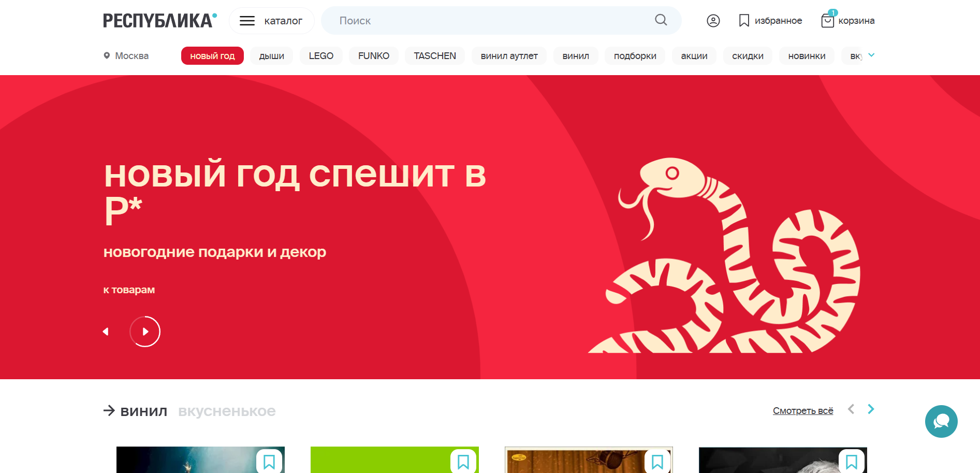Open the акции chip

[694, 56]
